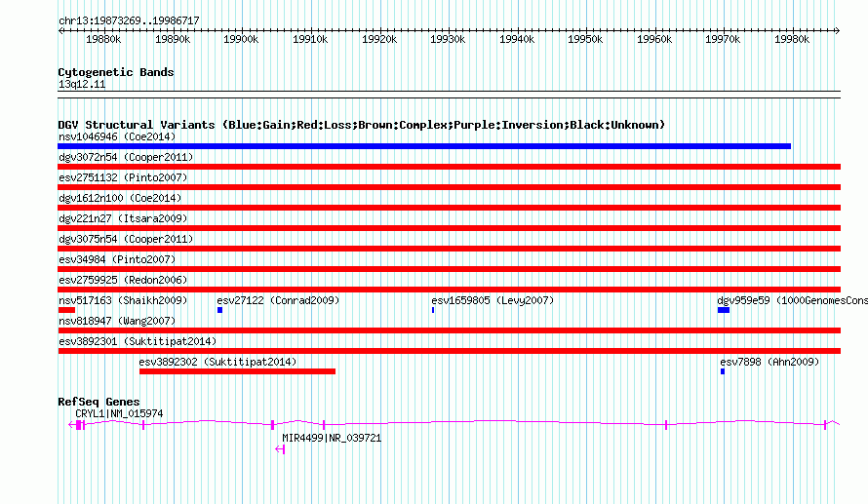Open the esv27122 (Conrad2009) label

(x=278, y=300)
